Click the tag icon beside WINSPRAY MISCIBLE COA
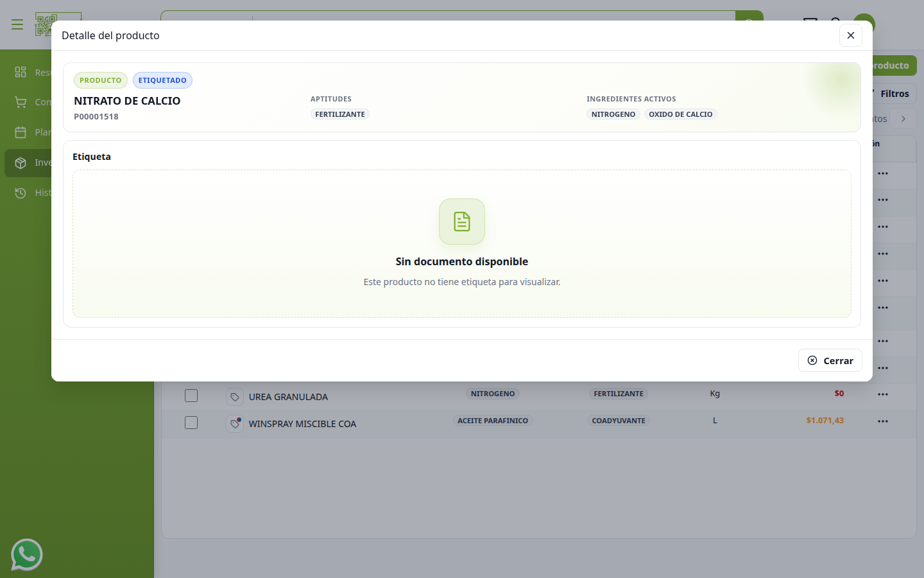This screenshot has height=578, width=924. [235, 424]
